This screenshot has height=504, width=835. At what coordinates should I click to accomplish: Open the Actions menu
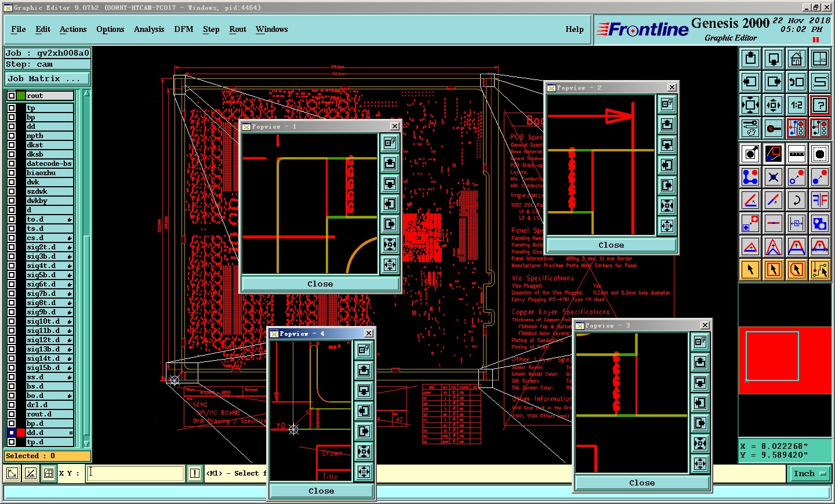tap(73, 29)
